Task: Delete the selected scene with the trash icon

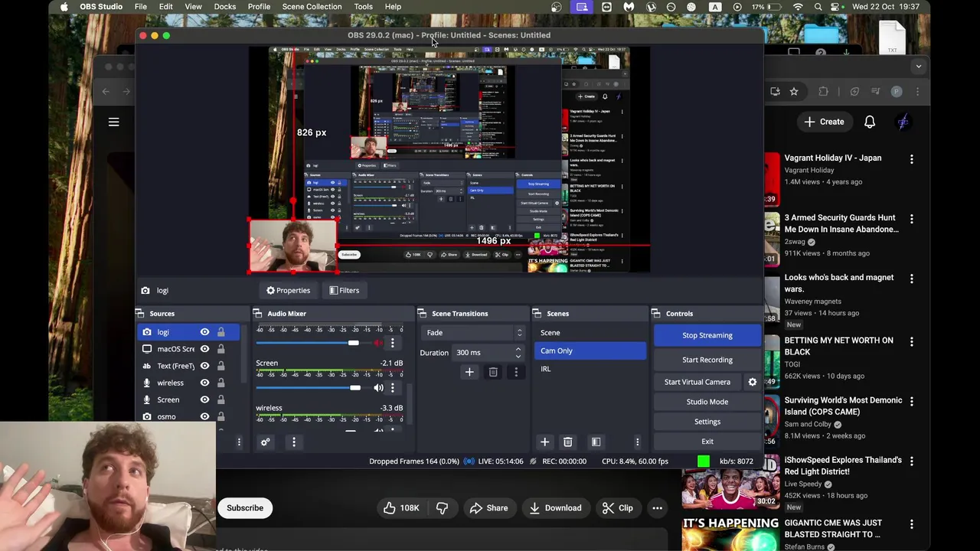Action: (x=567, y=442)
